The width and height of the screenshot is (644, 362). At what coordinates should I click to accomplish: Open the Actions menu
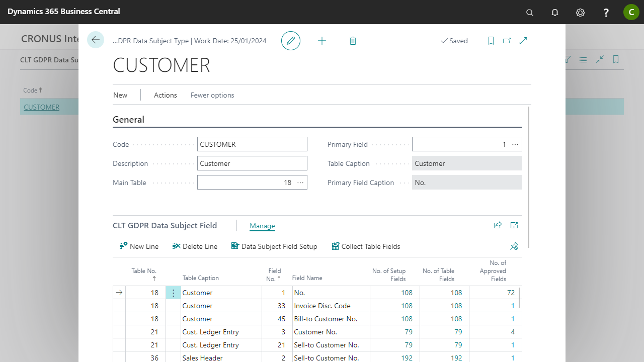coord(165,95)
